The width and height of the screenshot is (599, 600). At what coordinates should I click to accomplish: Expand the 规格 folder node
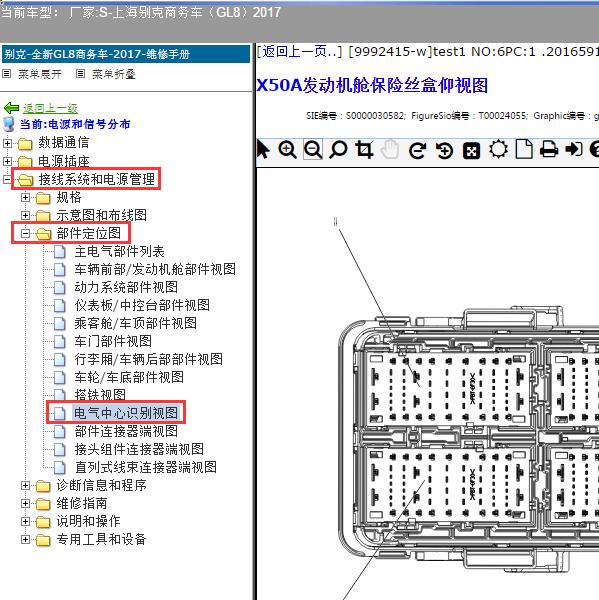(x=25, y=197)
